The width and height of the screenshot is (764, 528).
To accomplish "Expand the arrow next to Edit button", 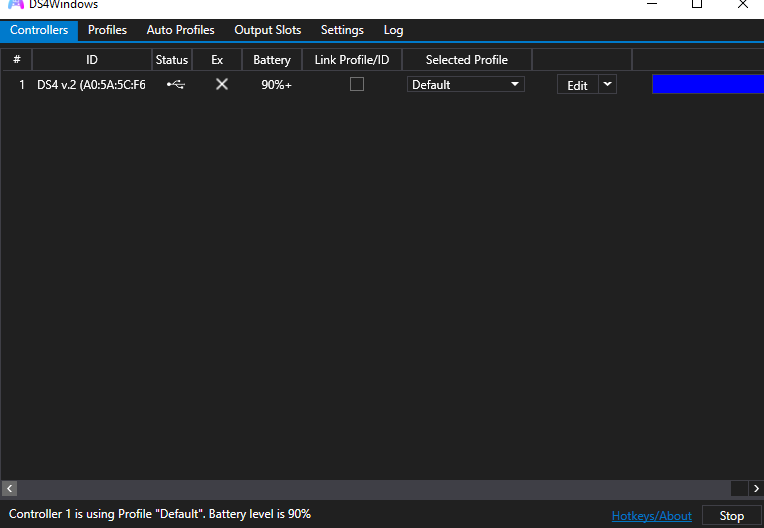I will (x=607, y=84).
